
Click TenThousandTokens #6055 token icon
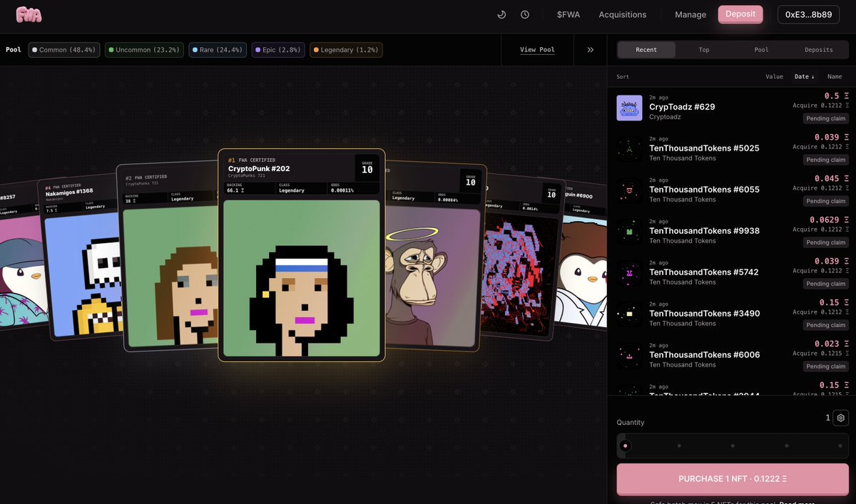tap(629, 190)
